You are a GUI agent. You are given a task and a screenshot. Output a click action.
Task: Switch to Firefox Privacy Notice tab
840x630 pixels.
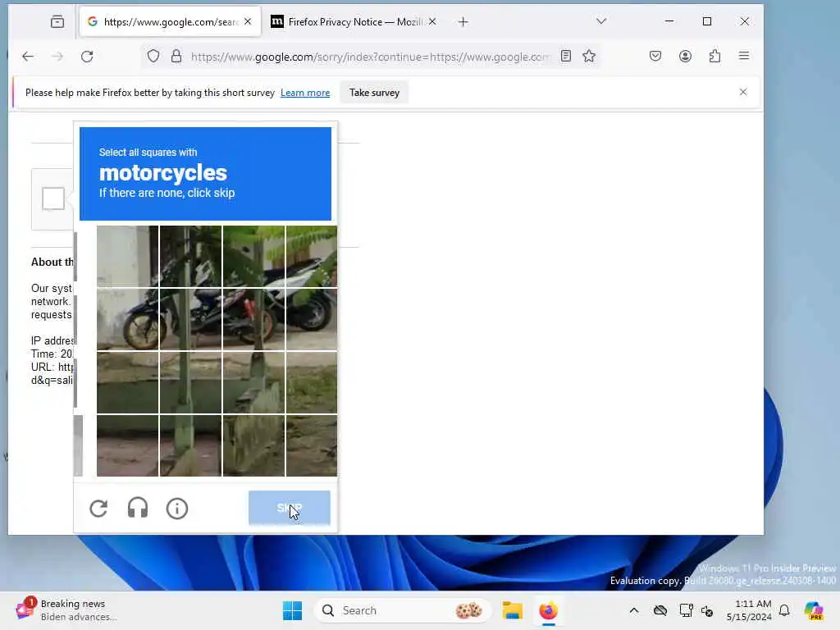point(354,22)
